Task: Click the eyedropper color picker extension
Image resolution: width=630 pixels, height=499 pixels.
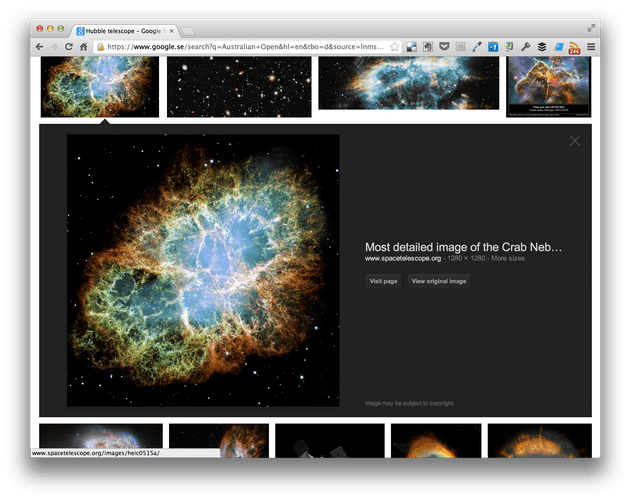Action: (477, 47)
